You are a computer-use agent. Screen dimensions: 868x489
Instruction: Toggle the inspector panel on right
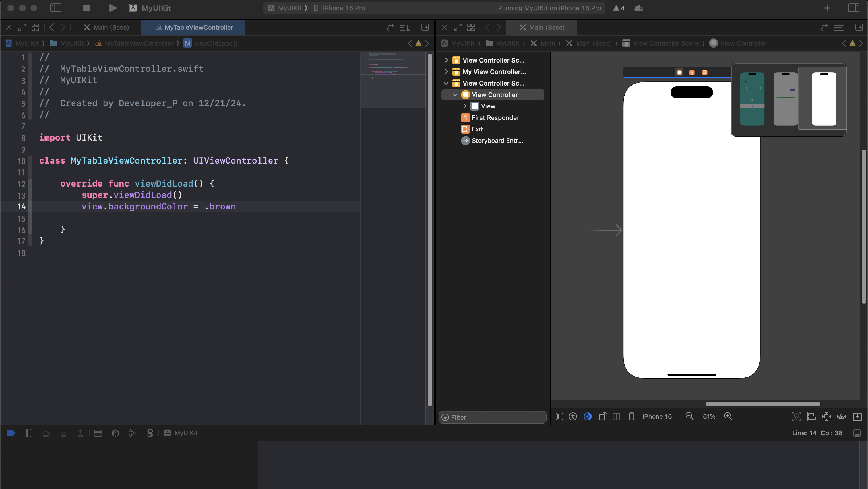point(854,8)
